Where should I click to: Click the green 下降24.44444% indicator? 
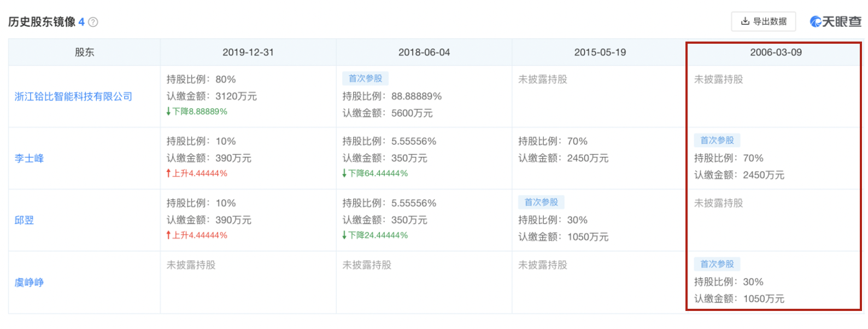[375, 235]
